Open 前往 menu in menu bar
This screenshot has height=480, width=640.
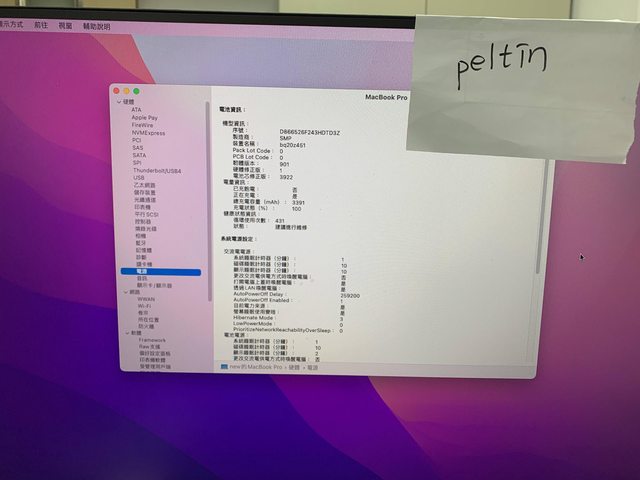[41, 25]
